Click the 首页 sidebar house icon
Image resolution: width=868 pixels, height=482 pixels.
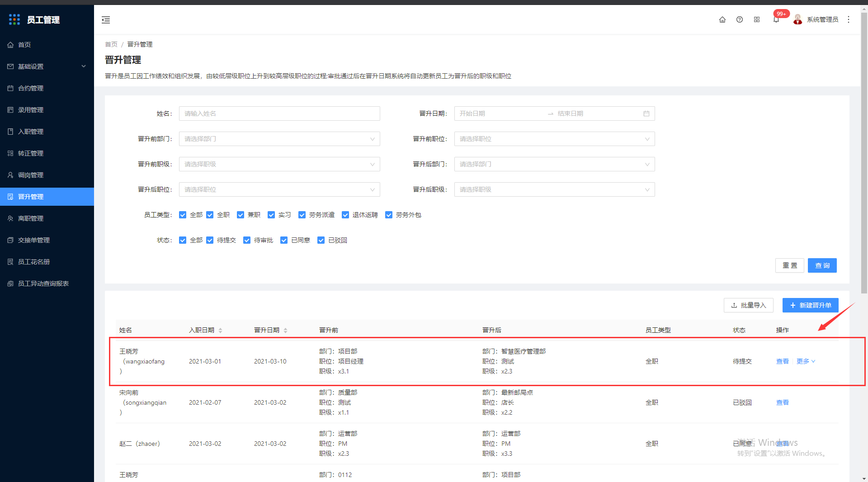[10, 45]
